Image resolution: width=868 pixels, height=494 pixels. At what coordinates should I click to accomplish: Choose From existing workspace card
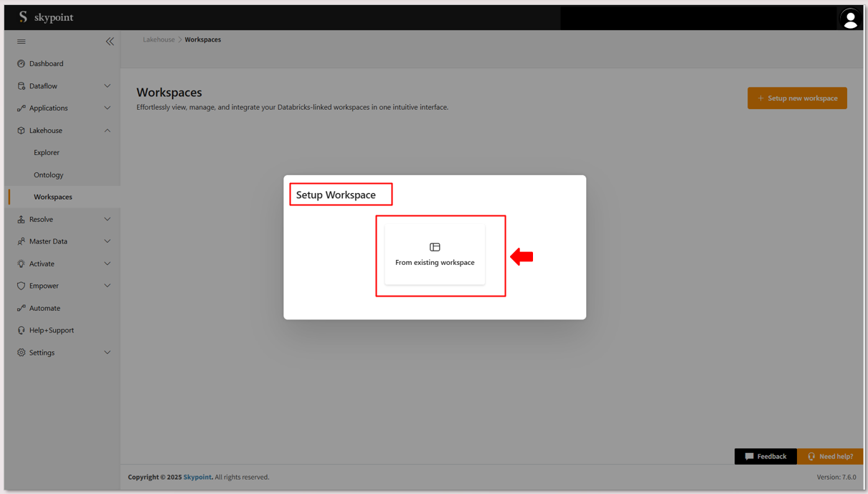pyautogui.click(x=435, y=255)
